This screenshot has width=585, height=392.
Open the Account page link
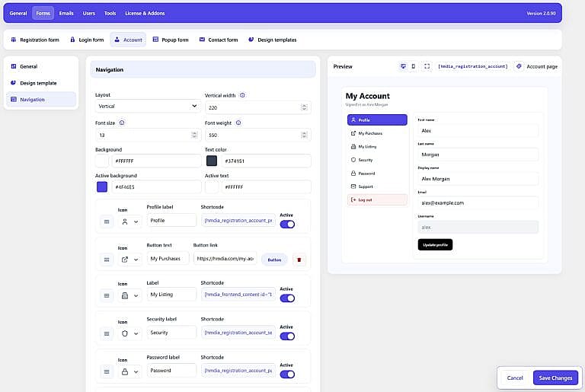[542, 66]
